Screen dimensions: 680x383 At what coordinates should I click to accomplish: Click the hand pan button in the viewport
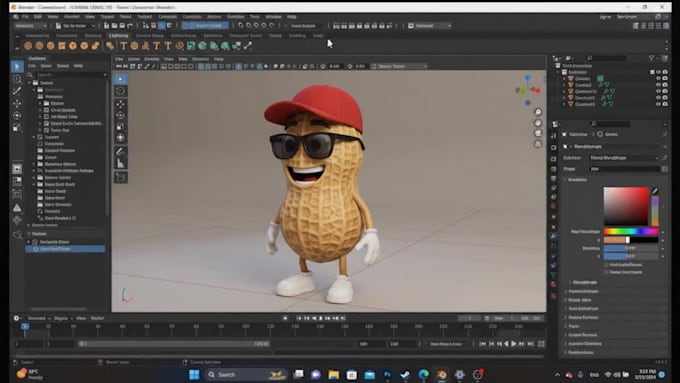tap(538, 123)
